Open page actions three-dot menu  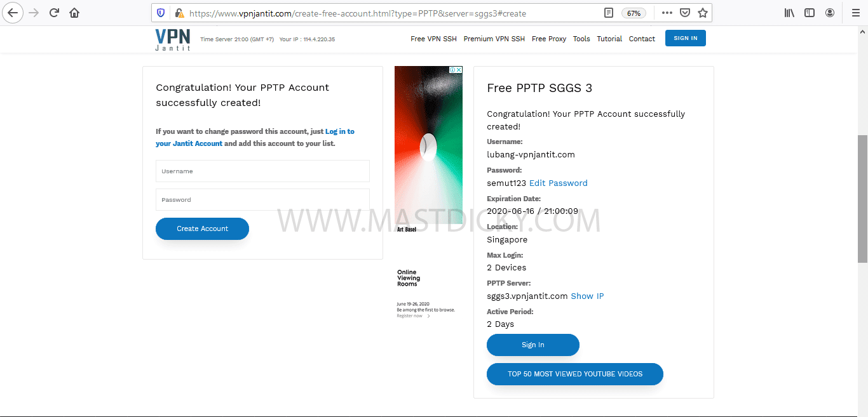667,13
